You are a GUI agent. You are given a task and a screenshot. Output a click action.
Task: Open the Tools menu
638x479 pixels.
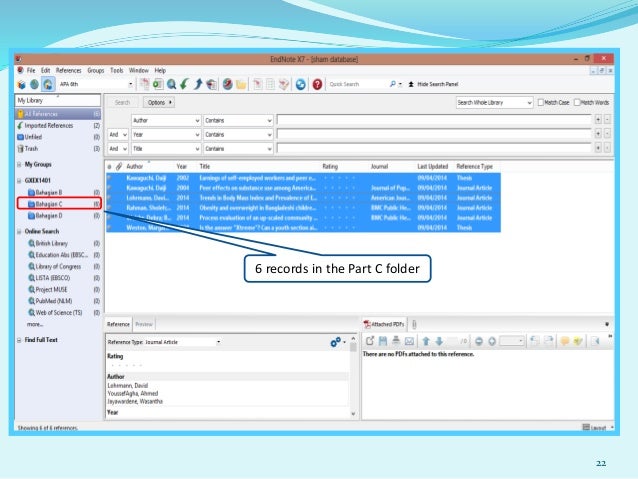coord(117,70)
